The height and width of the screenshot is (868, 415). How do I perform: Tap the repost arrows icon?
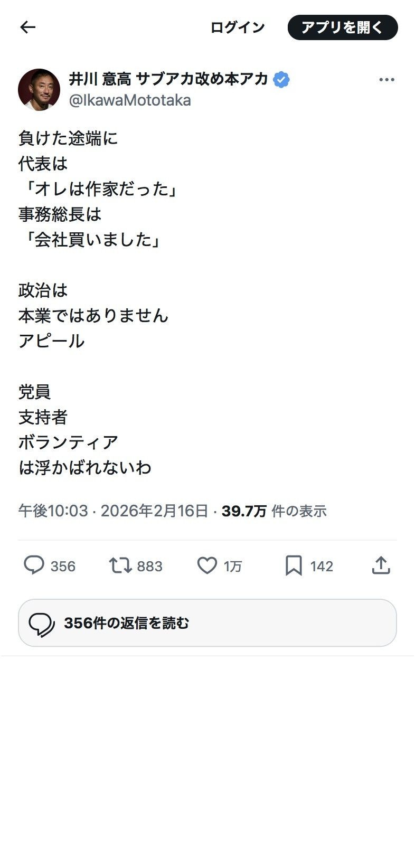(x=120, y=565)
